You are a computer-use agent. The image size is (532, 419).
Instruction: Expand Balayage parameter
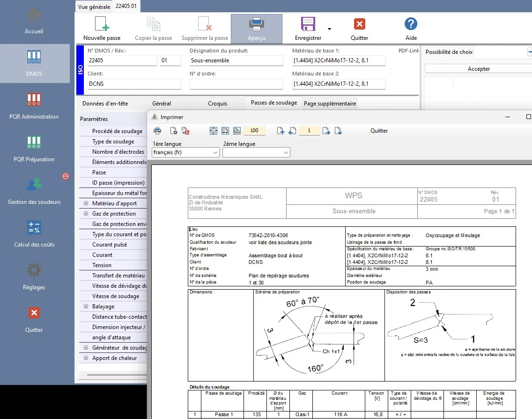click(x=86, y=306)
